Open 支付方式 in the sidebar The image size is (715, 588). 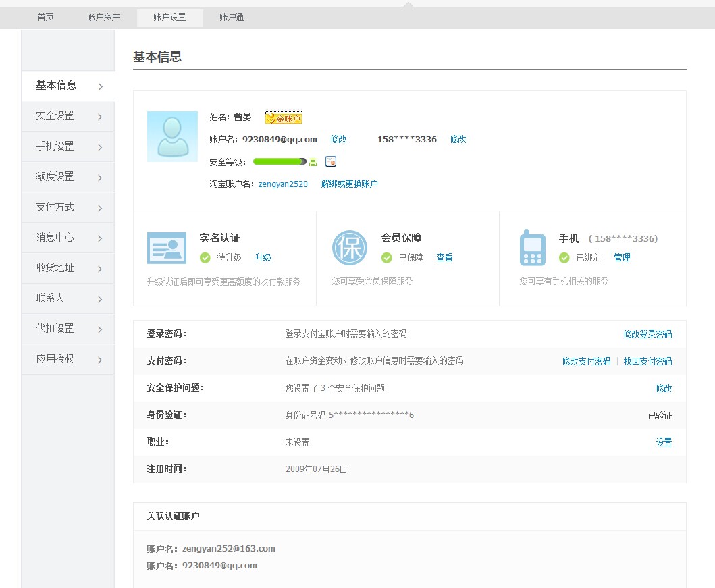point(68,207)
